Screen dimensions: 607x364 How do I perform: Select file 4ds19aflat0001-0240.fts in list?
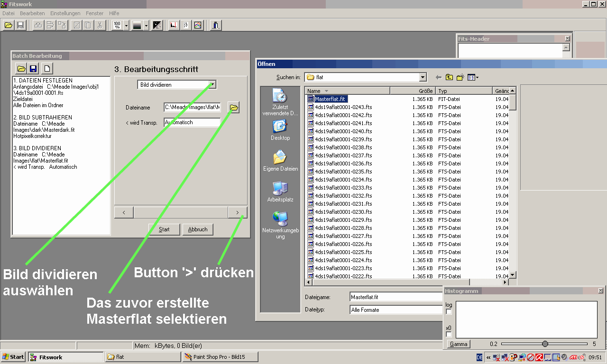tap(343, 131)
